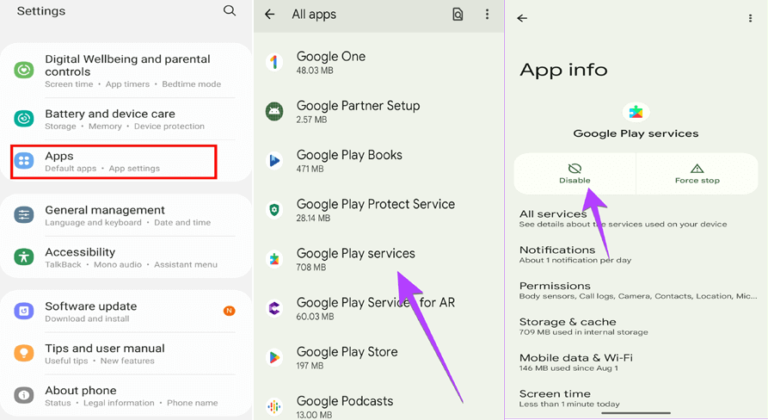Select Google Podcasts in app list

click(379, 406)
